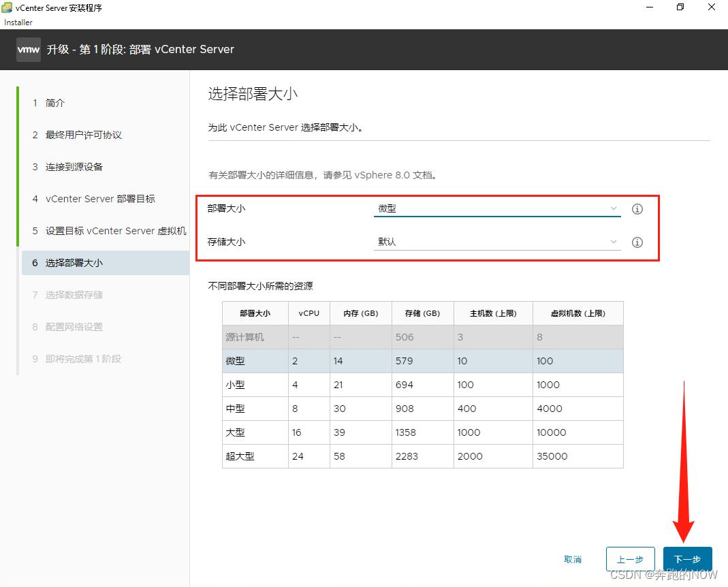Click the info icon beside 部署大小
This screenshot has height=587, width=728.
tap(637, 209)
